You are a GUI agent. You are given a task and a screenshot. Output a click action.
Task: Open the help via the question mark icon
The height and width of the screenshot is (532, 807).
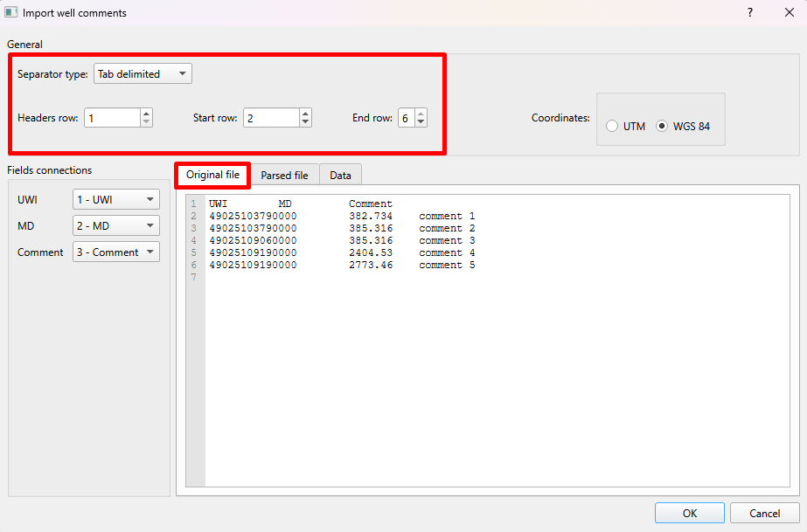[x=749, y=12]
